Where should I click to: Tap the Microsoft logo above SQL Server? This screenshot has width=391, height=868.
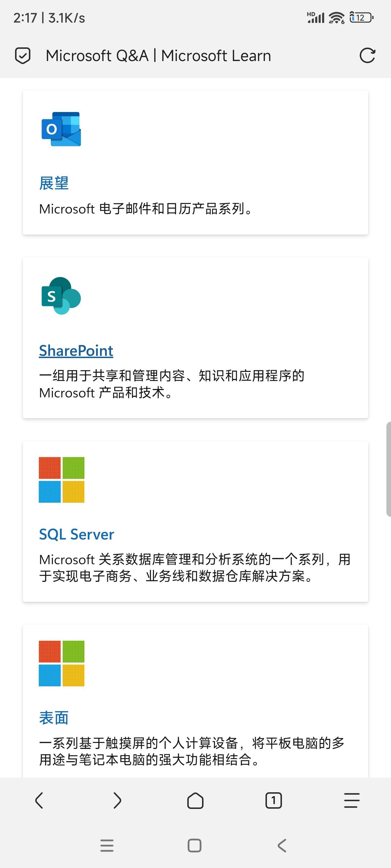61,480
